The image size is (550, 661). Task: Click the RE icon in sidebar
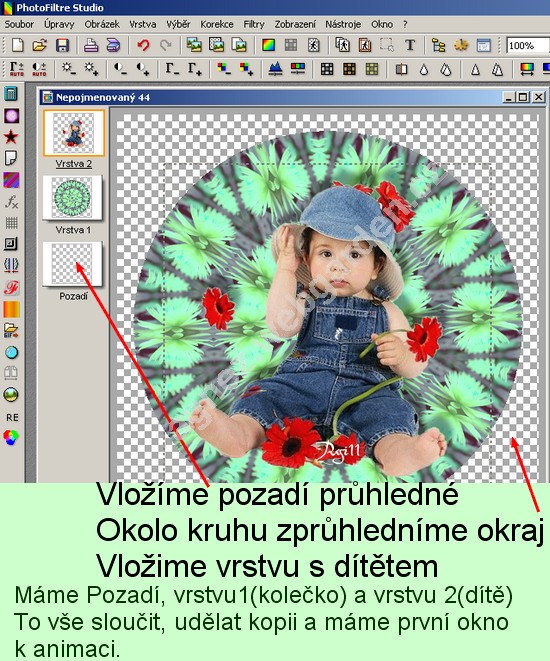(12, 417)
